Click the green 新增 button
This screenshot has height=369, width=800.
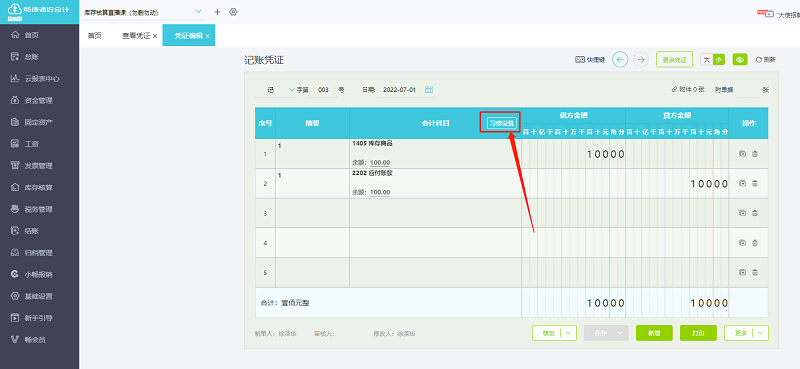[x=654, y=333]
